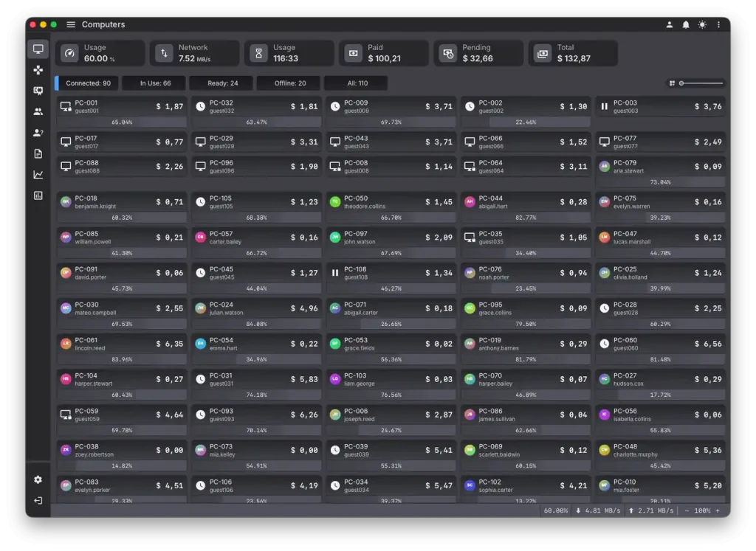Open the PC-009 guest009 computer tile
This screenshot has width=756, height=551.
tap(391, 111)
